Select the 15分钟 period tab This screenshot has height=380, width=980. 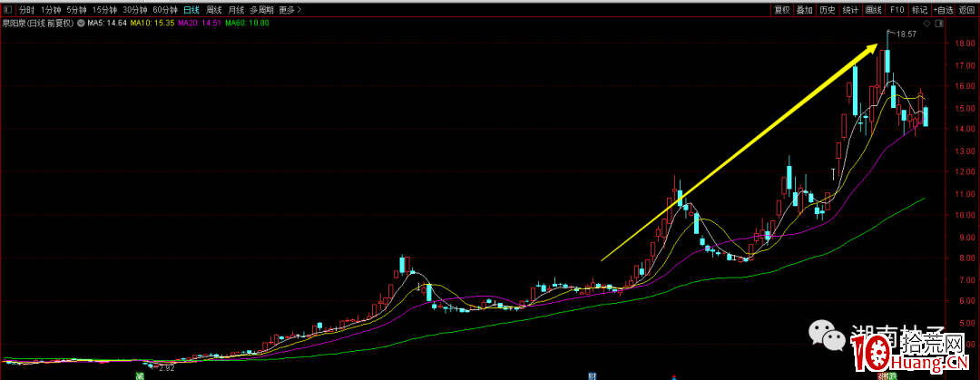pyautogui.click(x=104, y=10)
